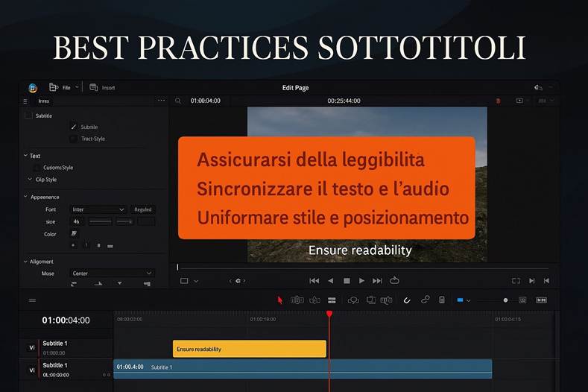Expand the Clip Style section

point(30,180)
